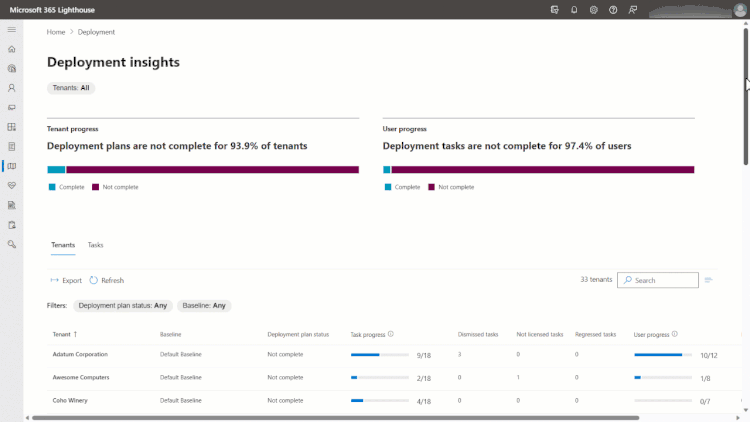
Task: Open the document sidebar icon below the Apps grid
Action: (11, 146)
